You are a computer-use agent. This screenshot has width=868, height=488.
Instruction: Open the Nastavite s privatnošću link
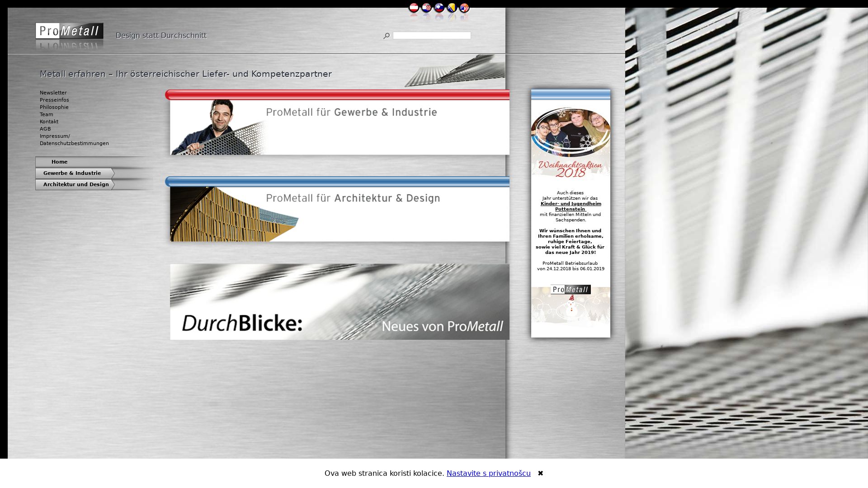[488, 473]
